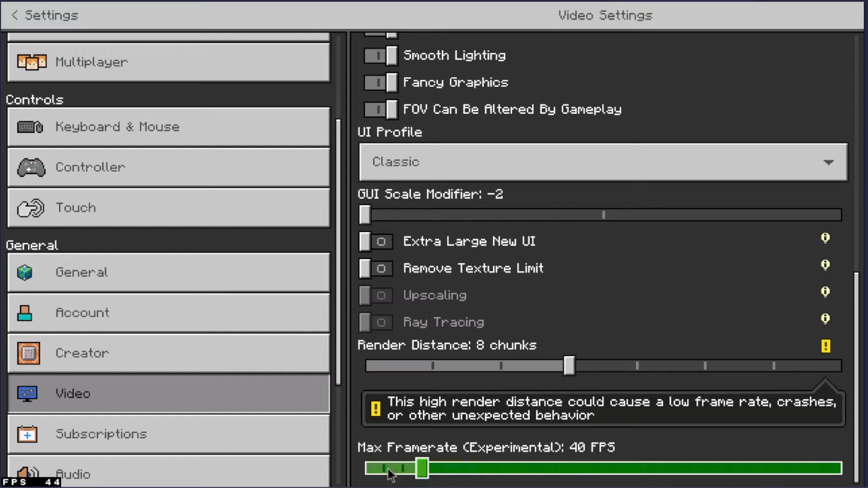
Task: Click info icon beside Upscaling
Action: point(826,292)
